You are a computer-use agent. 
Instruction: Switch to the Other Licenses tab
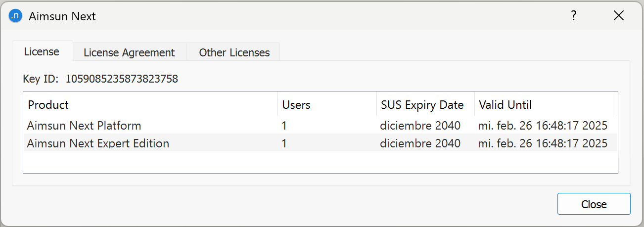(234, 52)
